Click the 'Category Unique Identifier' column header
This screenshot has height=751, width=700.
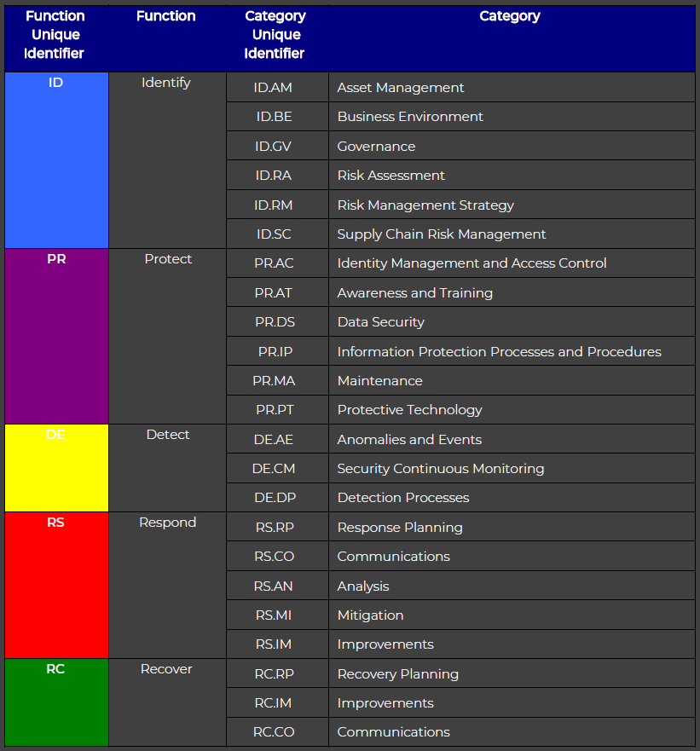(277, 39)
